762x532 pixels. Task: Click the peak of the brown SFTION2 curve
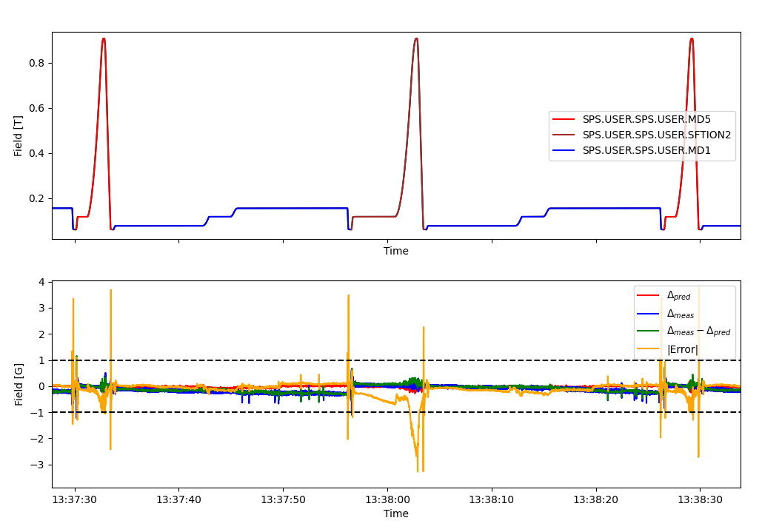[416, 39]
